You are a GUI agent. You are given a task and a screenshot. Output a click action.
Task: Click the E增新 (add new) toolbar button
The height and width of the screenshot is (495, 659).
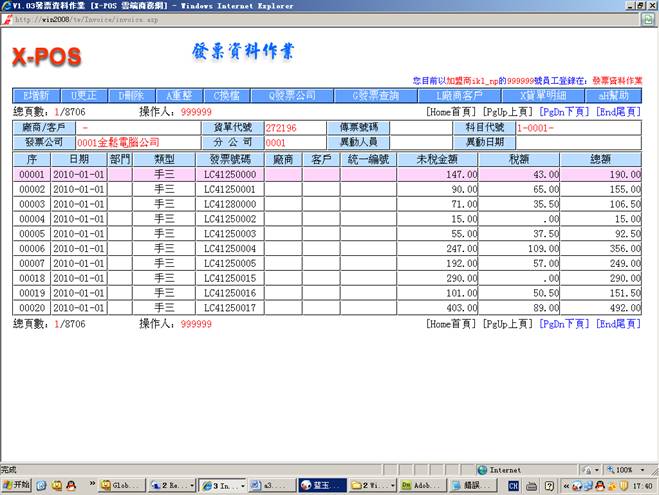point(38,95)
